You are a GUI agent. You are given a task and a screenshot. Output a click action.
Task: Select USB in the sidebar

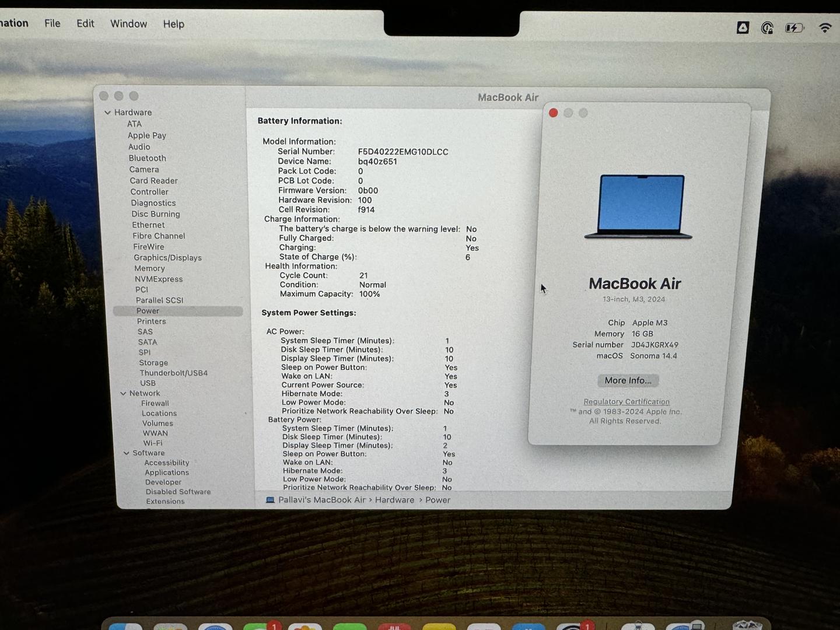pos(148,383)
